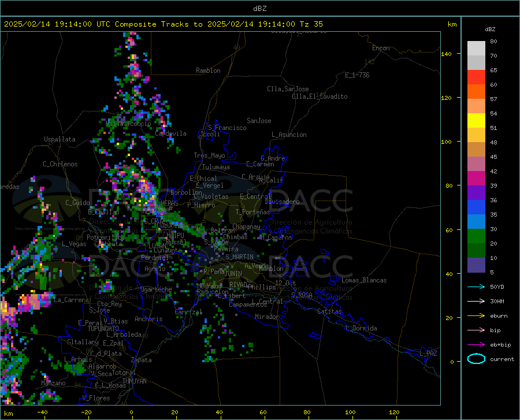The image size is (520, 420).
Task: Click the Potrerillos label
Action: (106, 237)
